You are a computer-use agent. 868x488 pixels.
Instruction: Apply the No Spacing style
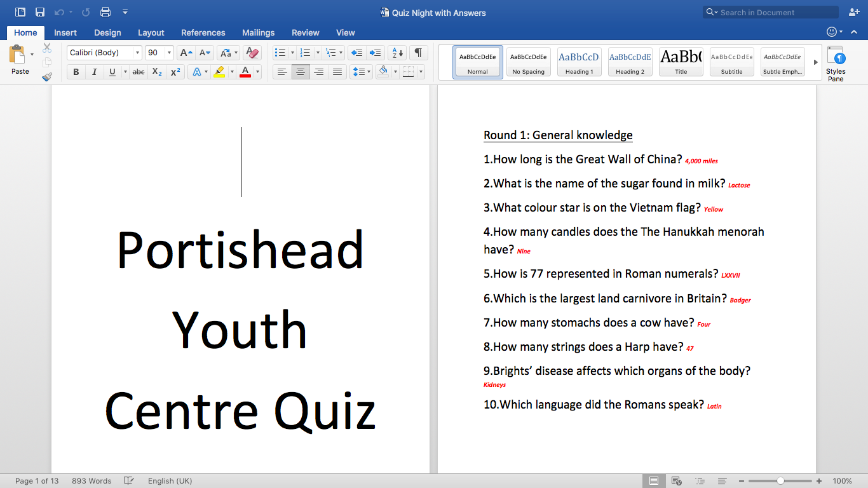pyautogui.click(x=529, y=62)
